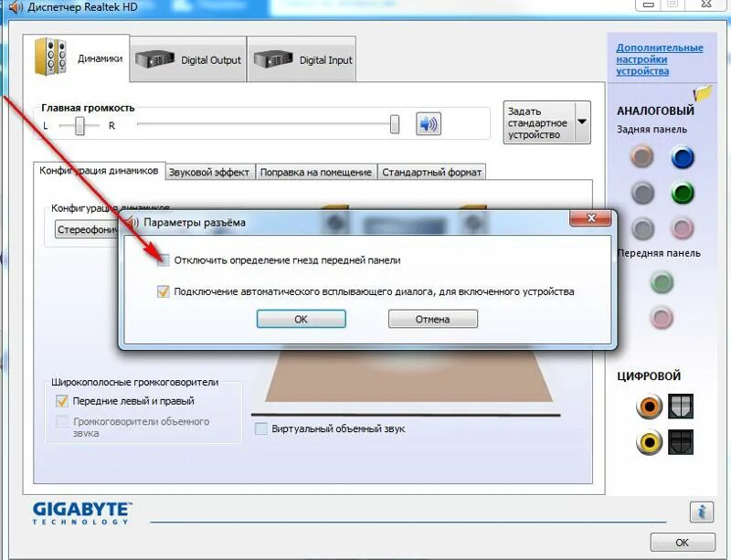Click the green rear panel speaker jack

pyautogui.click(x=683, y=193)
